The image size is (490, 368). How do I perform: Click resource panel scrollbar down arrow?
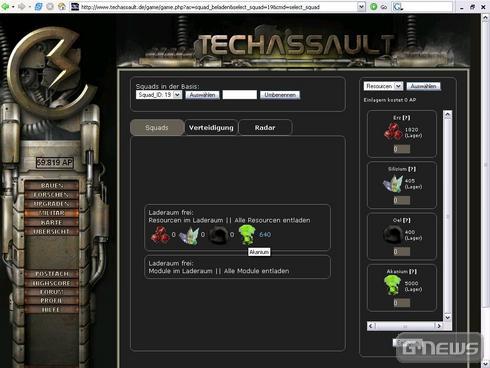click(x=447, y=317)
